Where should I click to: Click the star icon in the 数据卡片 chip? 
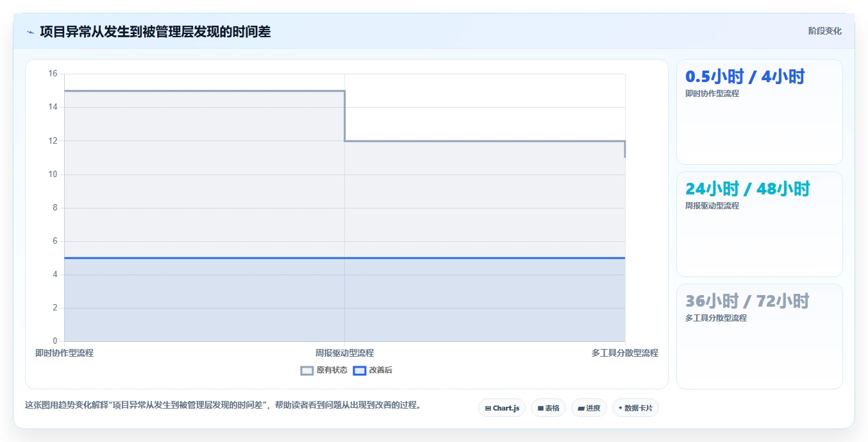click(x=621, y=408)
